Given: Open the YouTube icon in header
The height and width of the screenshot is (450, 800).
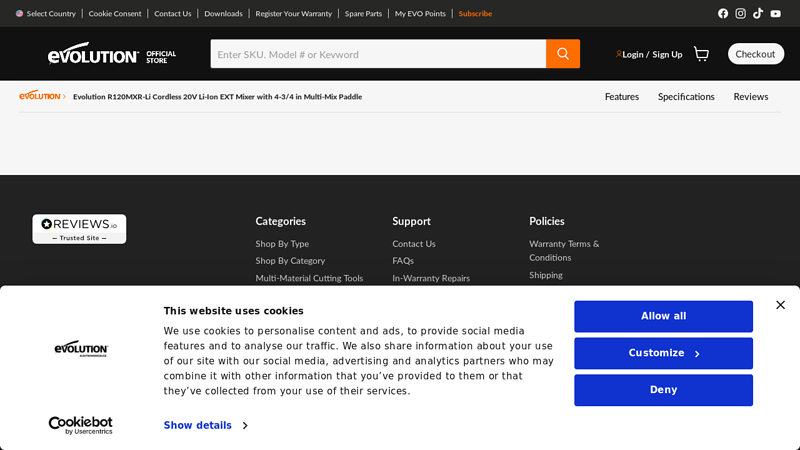Looking at the screenshot, I should click(775, 14).
